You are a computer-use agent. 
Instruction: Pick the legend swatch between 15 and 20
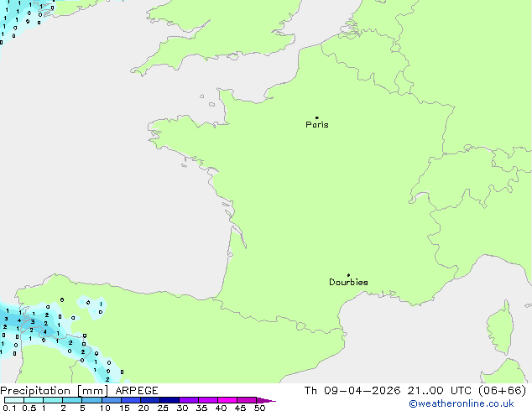pos(131,400)
